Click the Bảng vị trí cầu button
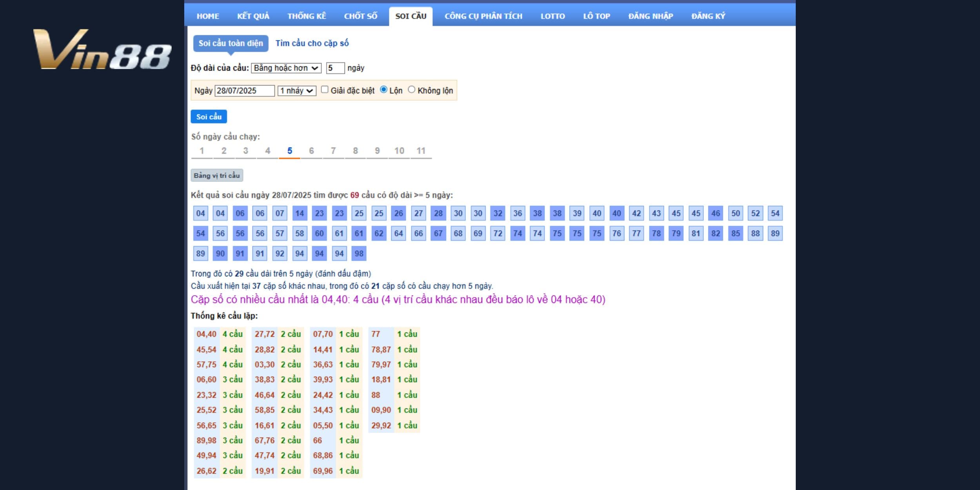The height and width of the screenshot is (490, 980). [x=217, y=175]
